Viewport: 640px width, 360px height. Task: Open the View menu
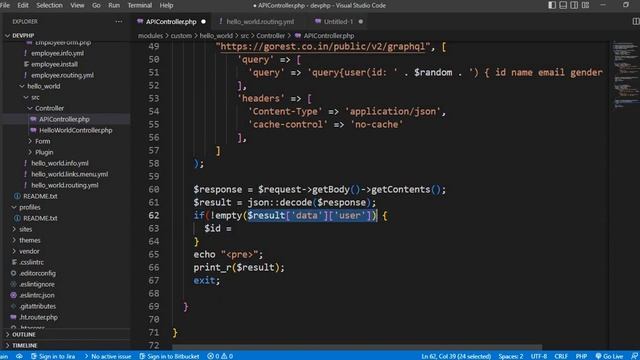coord(77,5)
